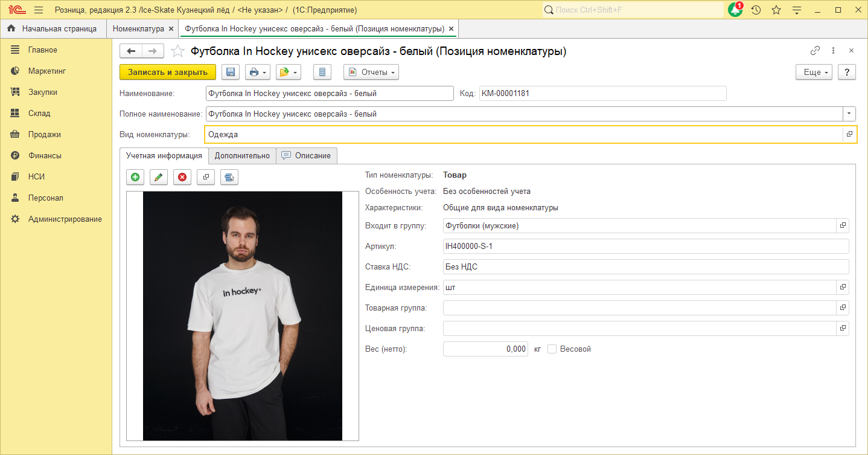Open the history clock icon
868x455 pixels.
click(x=756, y=10)
